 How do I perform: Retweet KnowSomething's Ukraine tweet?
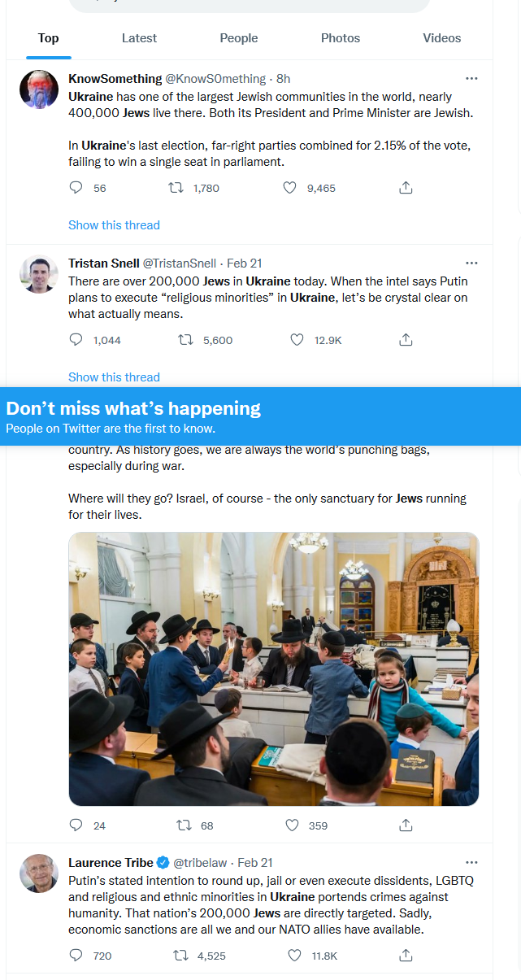pos(176,188)
